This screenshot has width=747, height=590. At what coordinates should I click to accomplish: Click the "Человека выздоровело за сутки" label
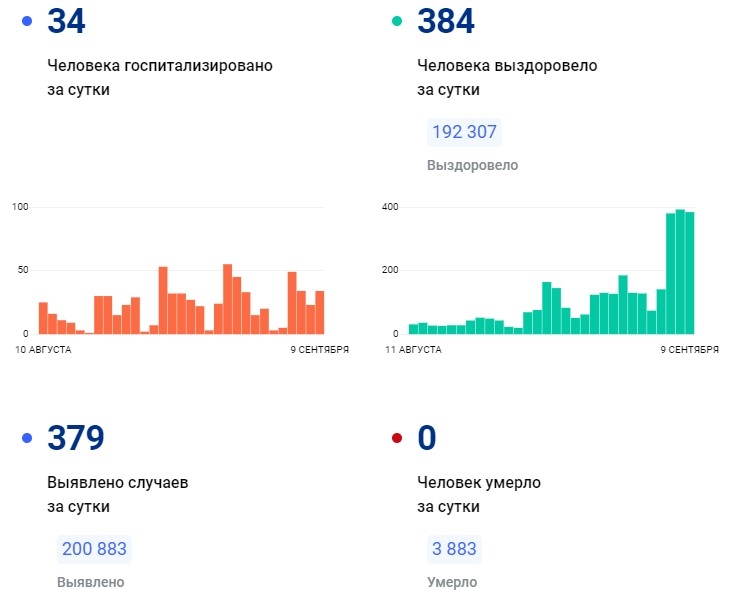506,77
